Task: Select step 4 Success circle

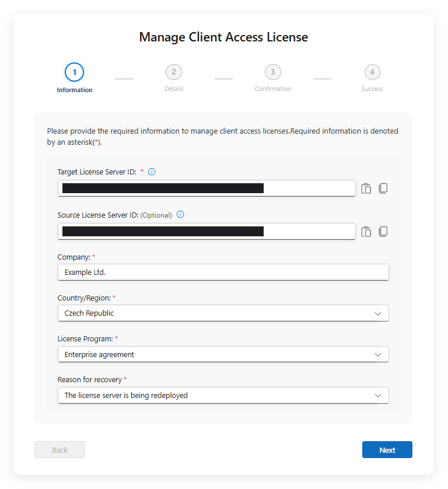Action: coord(372,72)
